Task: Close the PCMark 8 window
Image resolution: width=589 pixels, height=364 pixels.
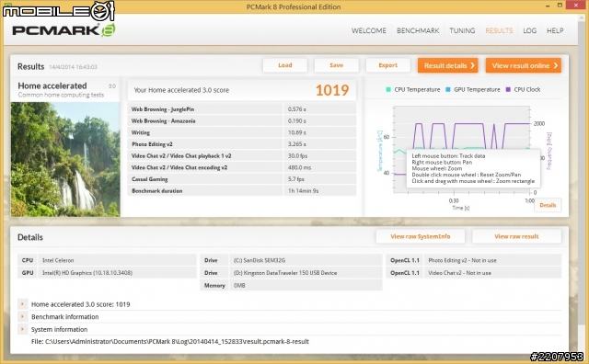Action: click(577, 6)
